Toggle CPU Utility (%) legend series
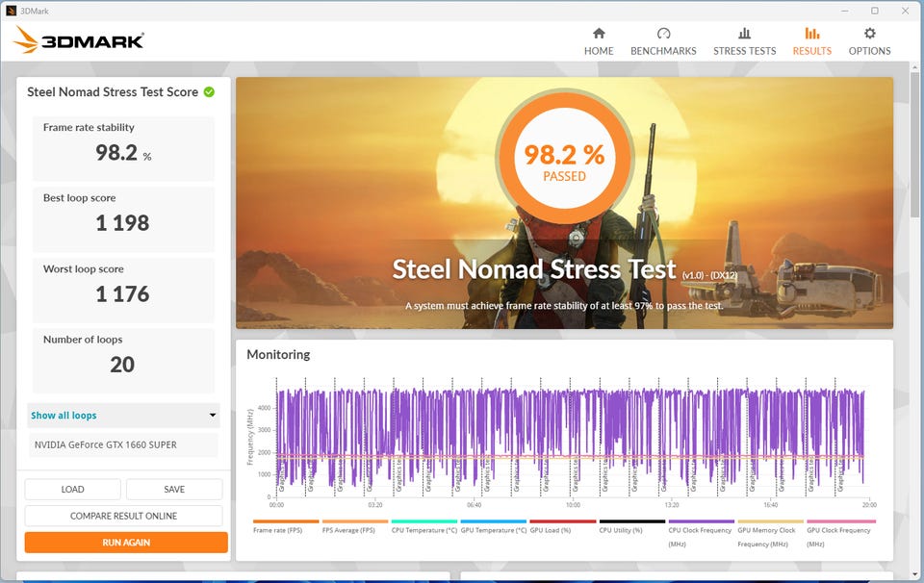 [x=631, y=526]
